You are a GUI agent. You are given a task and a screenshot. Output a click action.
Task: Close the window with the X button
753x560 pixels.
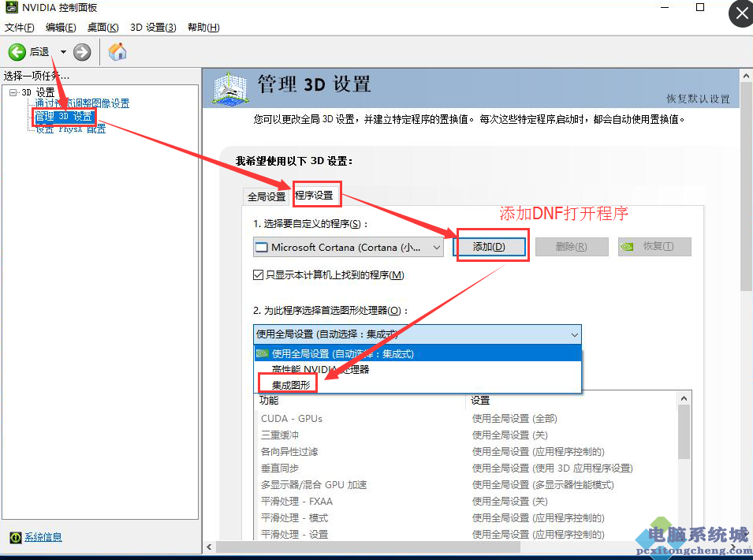tap(741, 14)
